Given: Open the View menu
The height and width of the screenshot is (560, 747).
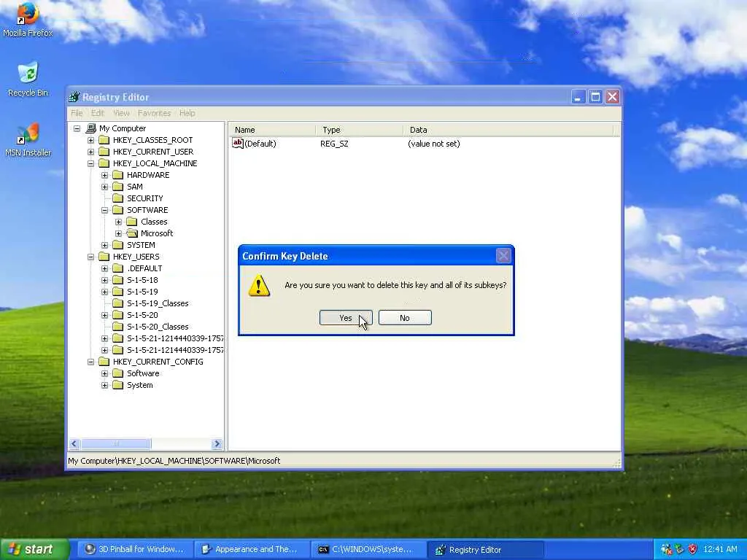Looking at the screenshot, I should tap(121, 113).
